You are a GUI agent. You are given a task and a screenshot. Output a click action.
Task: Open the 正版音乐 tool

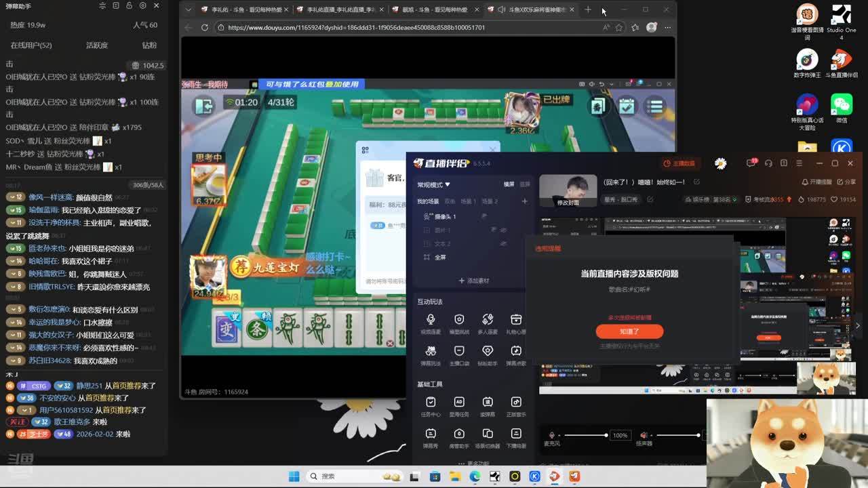(516, 406)
